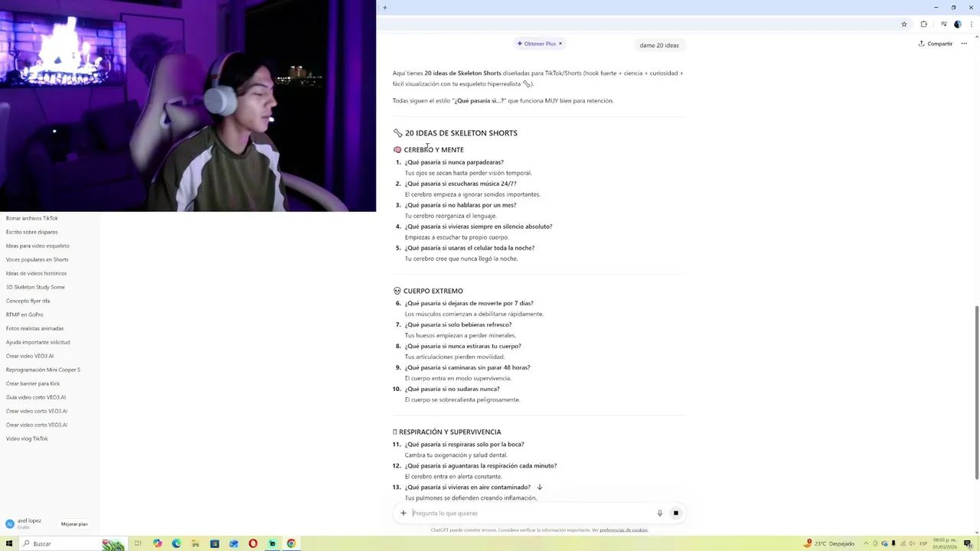Open the 'preferencias de cookies' link
980x551 pixels.
[623, 530]
